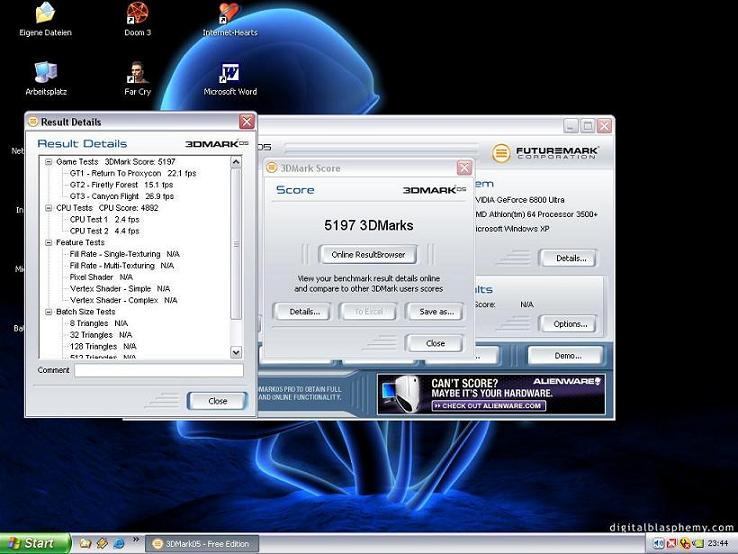
Task: Close button in Result Details window
Action: pos(217,401)
